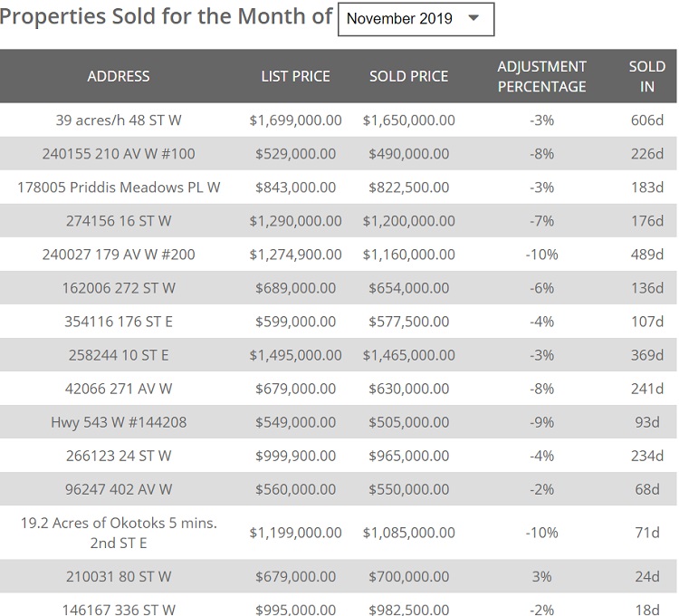The width and height of the screenshot is (679, 616).
Task: Sort by ADDRESS column header
Action: click(119, 76)
